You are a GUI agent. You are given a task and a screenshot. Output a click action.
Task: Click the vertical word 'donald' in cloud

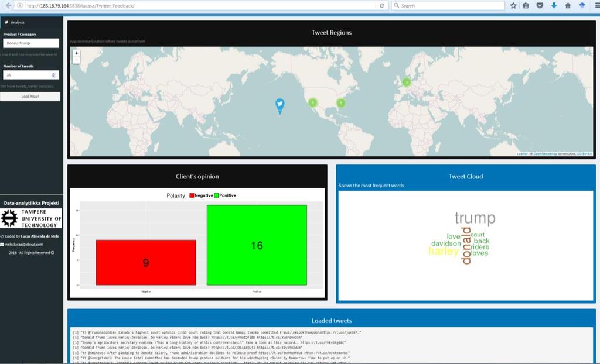(466, 245)
